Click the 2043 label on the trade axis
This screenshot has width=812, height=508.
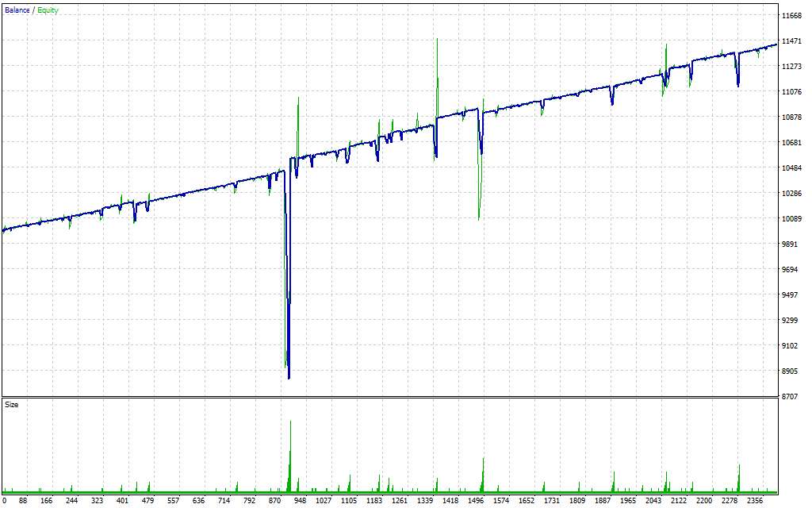click(653, 501)
